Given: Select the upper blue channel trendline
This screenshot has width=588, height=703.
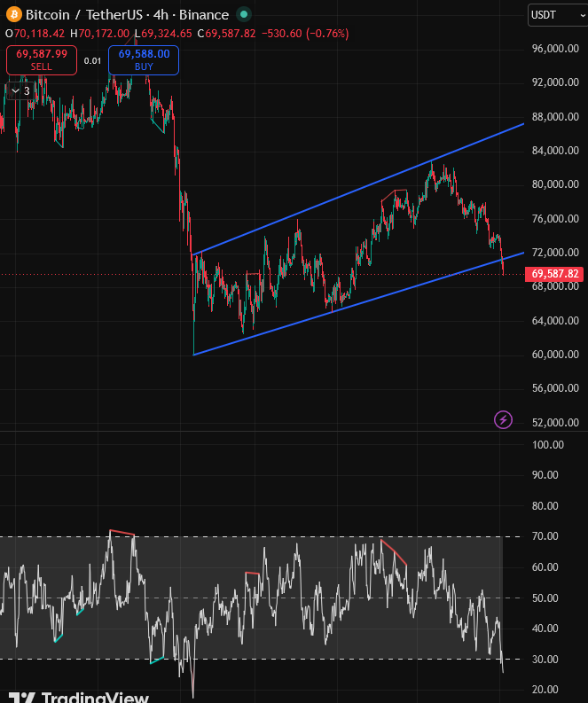Looking at the screenshot, I should (359, 189).
